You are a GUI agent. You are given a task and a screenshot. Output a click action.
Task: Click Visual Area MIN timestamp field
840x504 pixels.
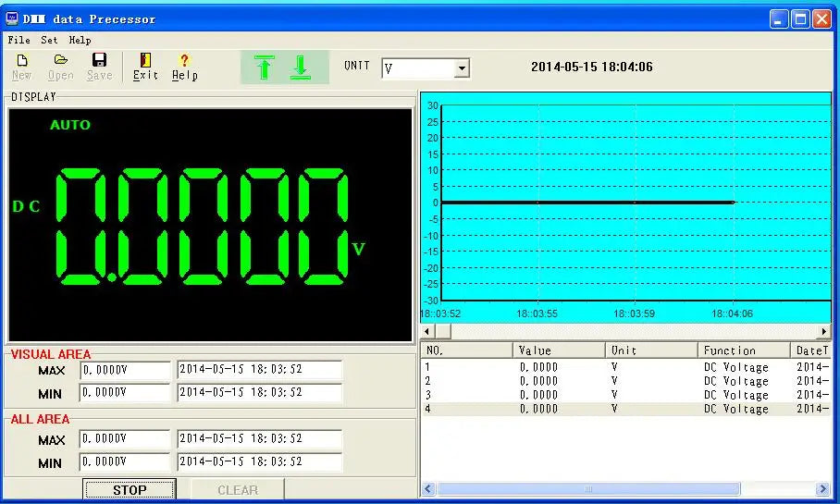click(259, 393)
